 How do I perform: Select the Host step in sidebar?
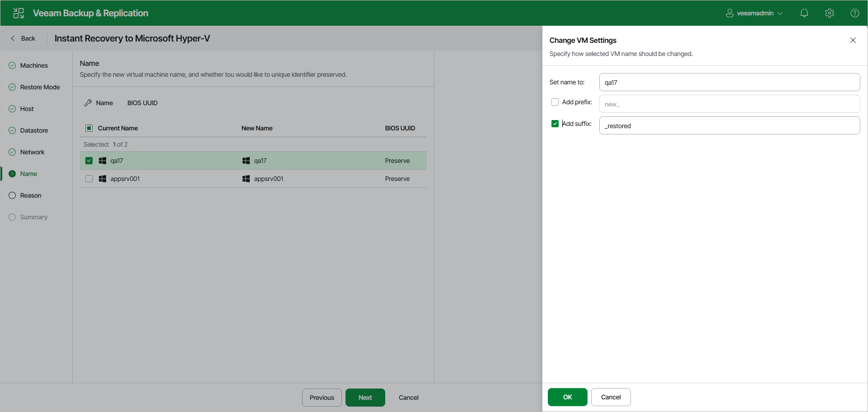click(x=27, y=108)
